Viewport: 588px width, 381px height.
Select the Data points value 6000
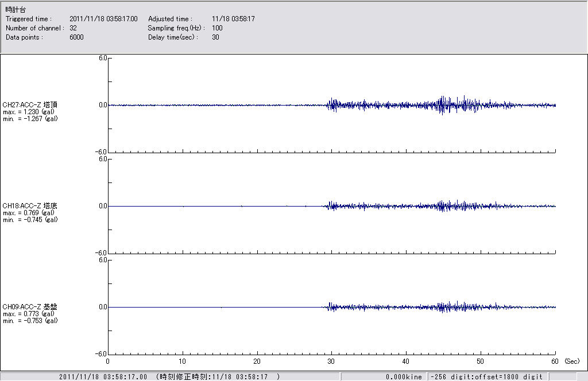coord(76,37)
